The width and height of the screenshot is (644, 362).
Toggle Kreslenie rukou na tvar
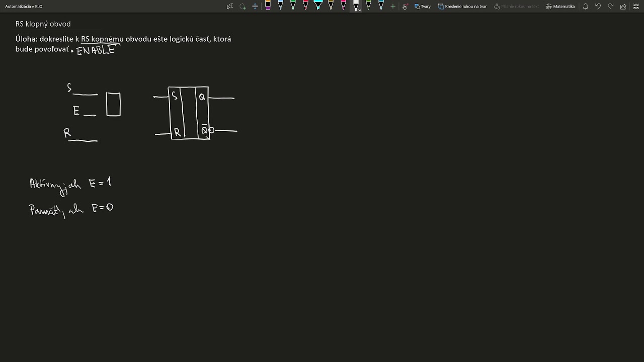coord(462,7)
